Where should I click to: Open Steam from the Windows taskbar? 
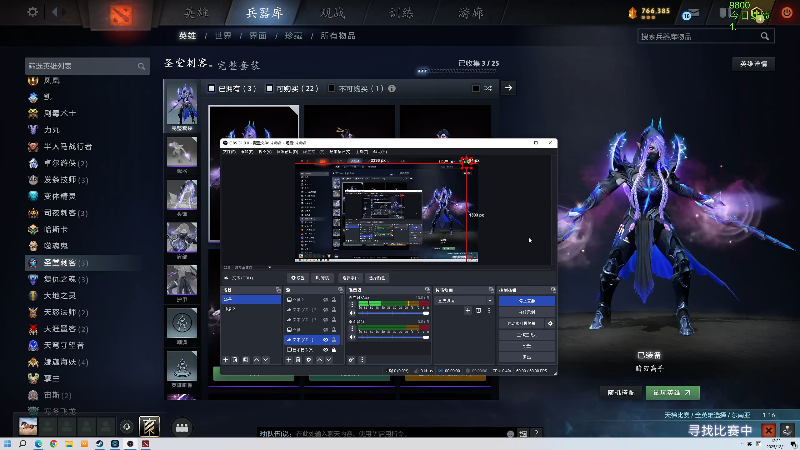(x=99, y=444)
